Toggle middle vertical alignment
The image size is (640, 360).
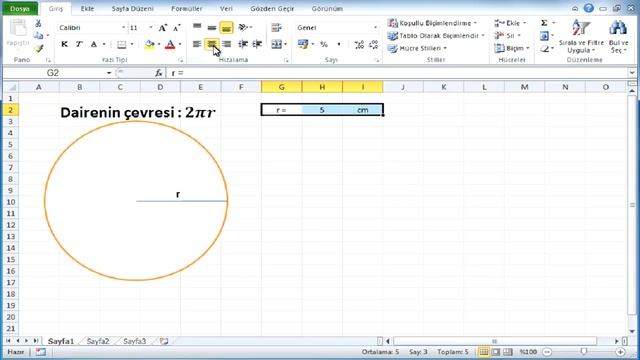(x=212, y=27)
